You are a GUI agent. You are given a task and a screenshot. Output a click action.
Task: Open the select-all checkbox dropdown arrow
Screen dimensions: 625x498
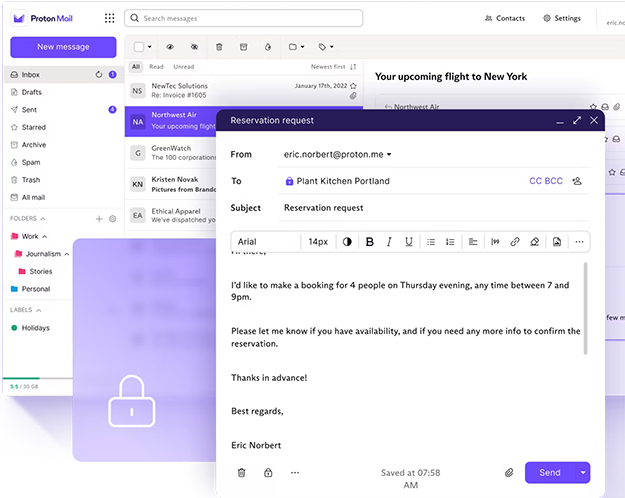[x=149, y=47]
